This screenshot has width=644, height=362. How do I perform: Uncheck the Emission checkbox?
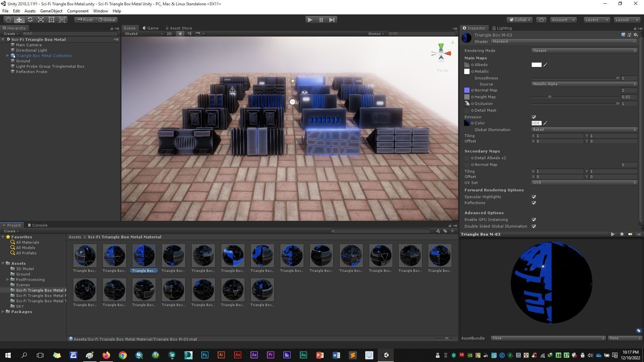coord(534,117)
